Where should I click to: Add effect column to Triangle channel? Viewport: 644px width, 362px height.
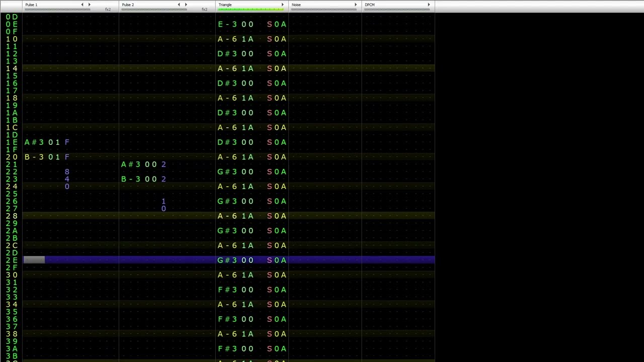(282, 5)
